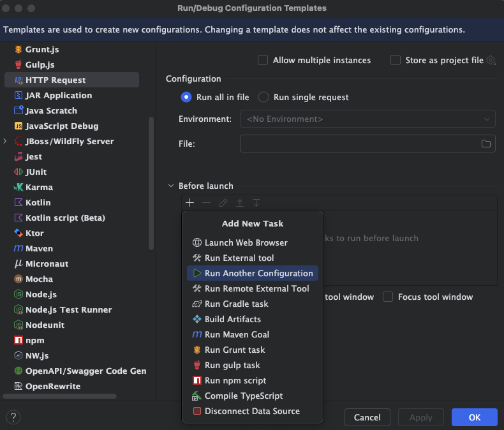Choose Disconnect Data Source task
Viewport: 504px width, 430px height.
click(253, 411)
